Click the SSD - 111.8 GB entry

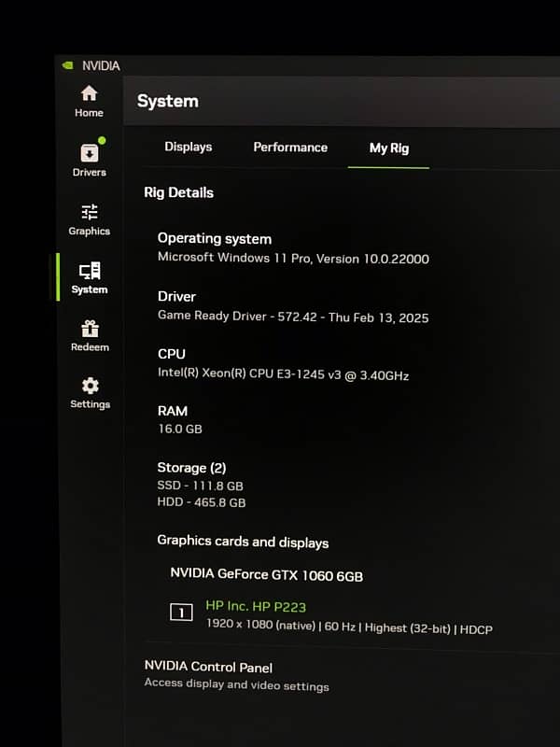point(201,486)
